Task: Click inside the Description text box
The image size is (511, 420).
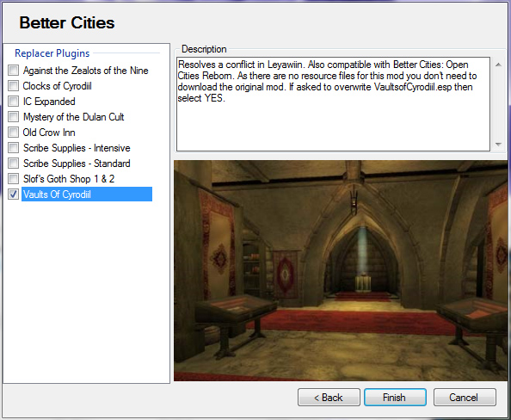Action: (x=333, y=104)
